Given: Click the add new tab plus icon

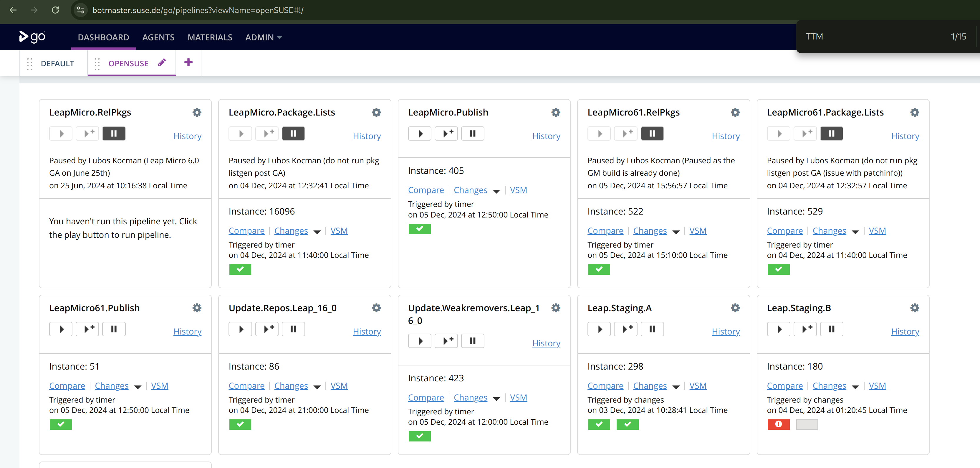Looking at the screenshot, I should (x=188, y=62).
